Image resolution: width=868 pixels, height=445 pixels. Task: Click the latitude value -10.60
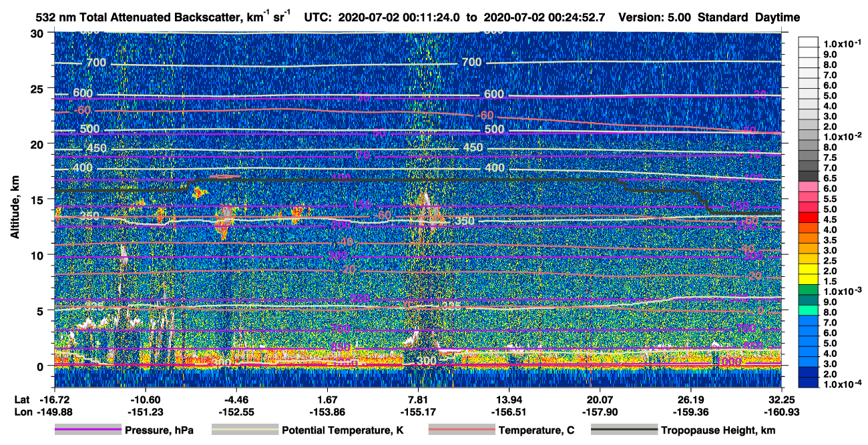coord(145,399)
